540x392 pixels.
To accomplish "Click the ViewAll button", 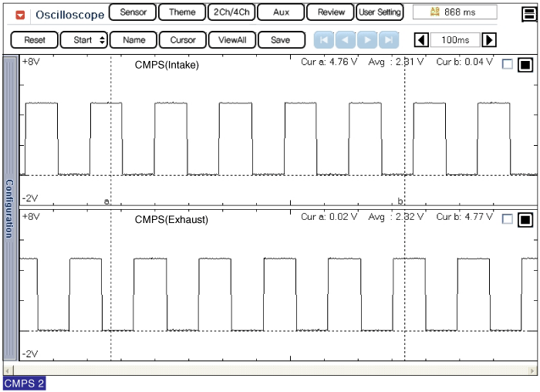I will (x=231, y=40).
